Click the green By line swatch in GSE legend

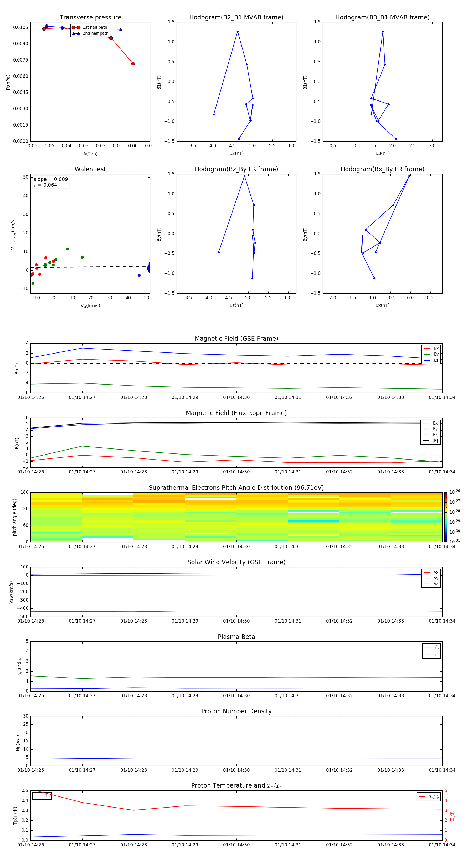427,354
